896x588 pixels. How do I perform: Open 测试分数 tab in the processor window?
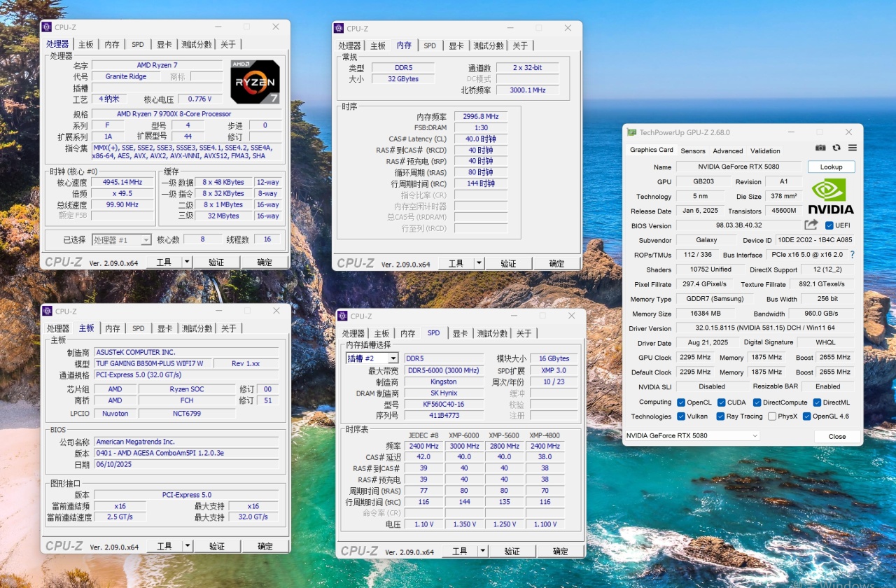pyautogui.click(x=197, y=44)
